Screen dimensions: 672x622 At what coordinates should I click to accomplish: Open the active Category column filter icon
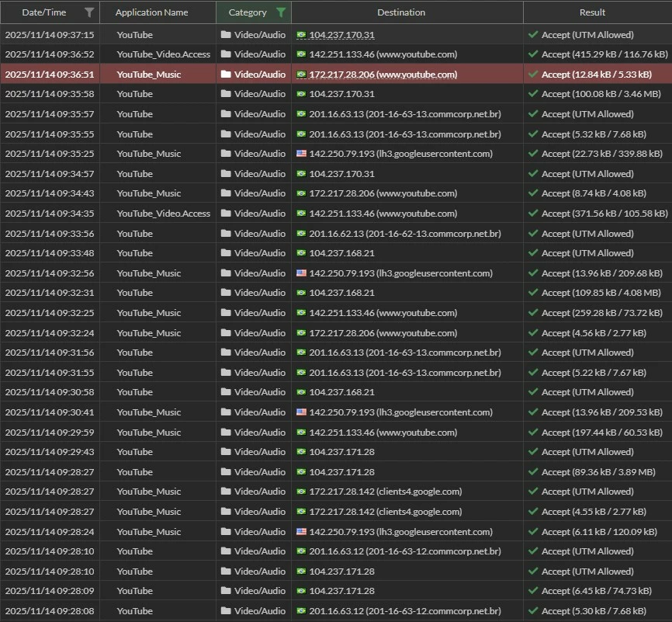[x=281, y=12]
